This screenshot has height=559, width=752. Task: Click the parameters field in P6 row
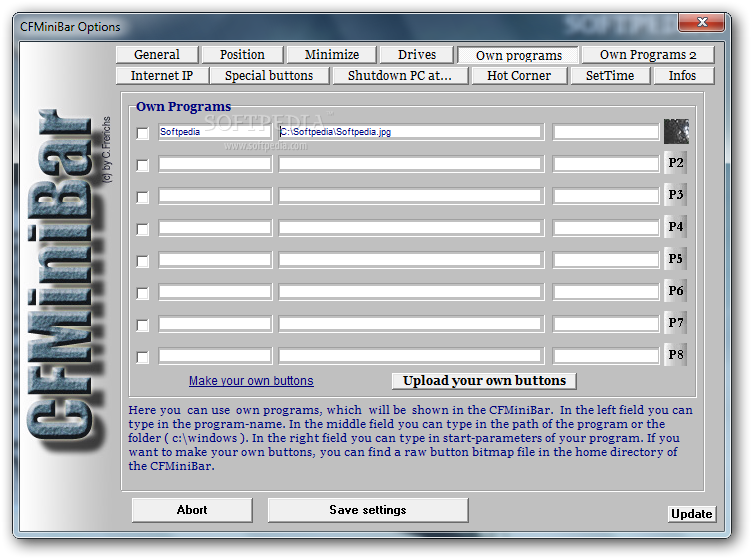pos(606,291)
